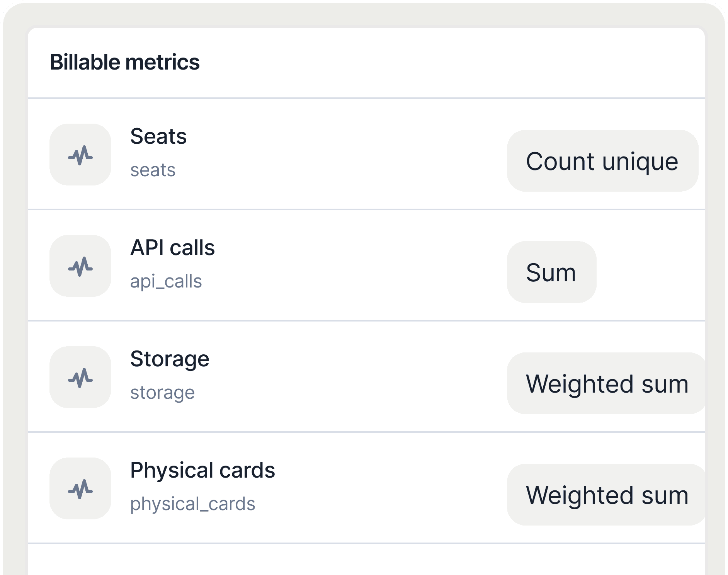Click the Billable metrics heading
Screen dimensions: 728x575
coord(124,61)
